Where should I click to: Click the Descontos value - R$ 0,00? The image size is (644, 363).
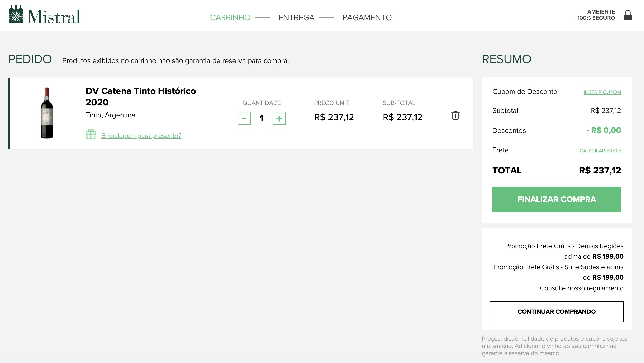pos(603,130)
